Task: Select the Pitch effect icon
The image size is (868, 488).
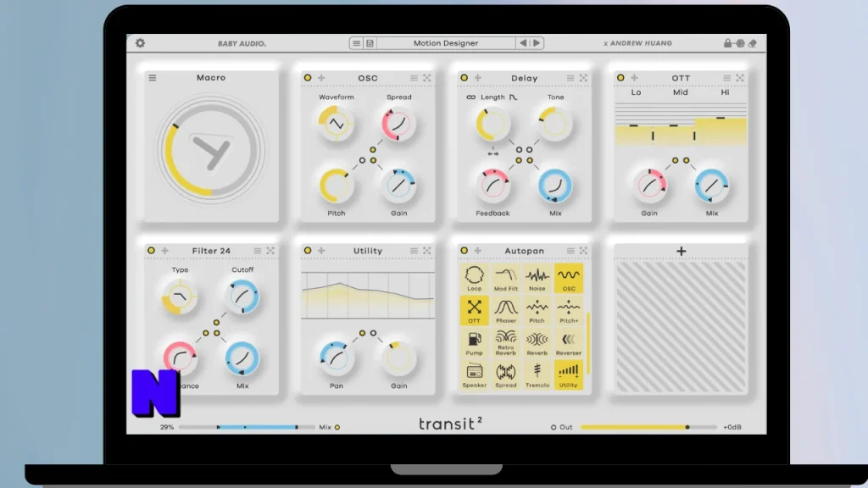Action: (537, 310)
